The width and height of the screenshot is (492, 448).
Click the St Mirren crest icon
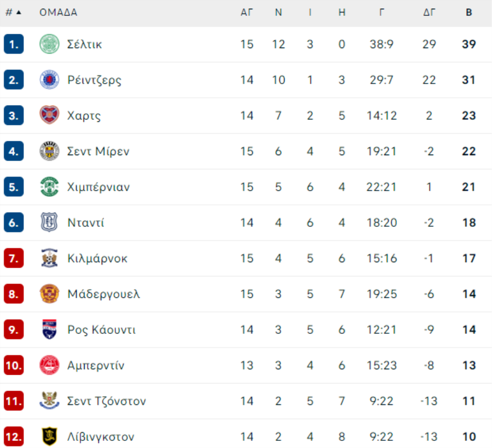tap(50, 151)
